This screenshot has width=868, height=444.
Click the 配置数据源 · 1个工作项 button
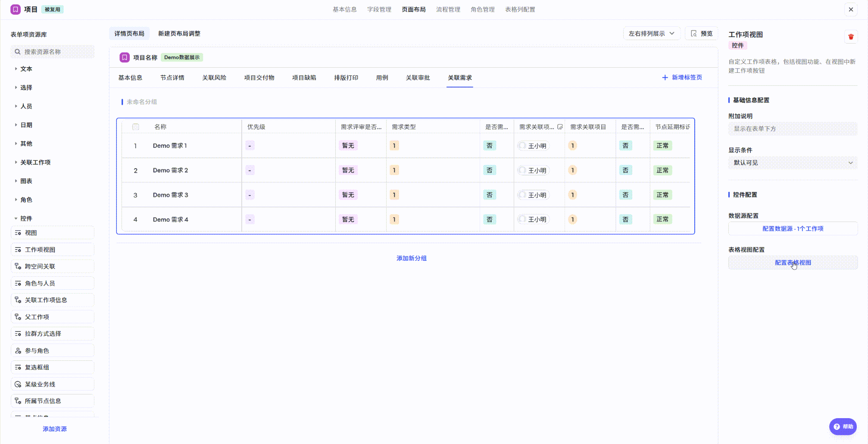pyautogui.click(x=793, y=228)
